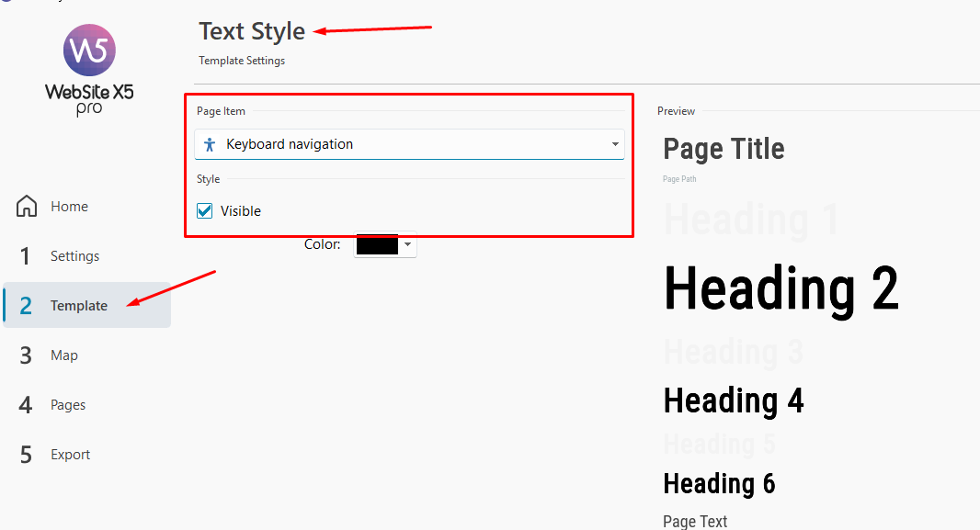Screen dimensions: 980x530
Task: Open the Page Item dropdown
Action: tap(409, 144)
